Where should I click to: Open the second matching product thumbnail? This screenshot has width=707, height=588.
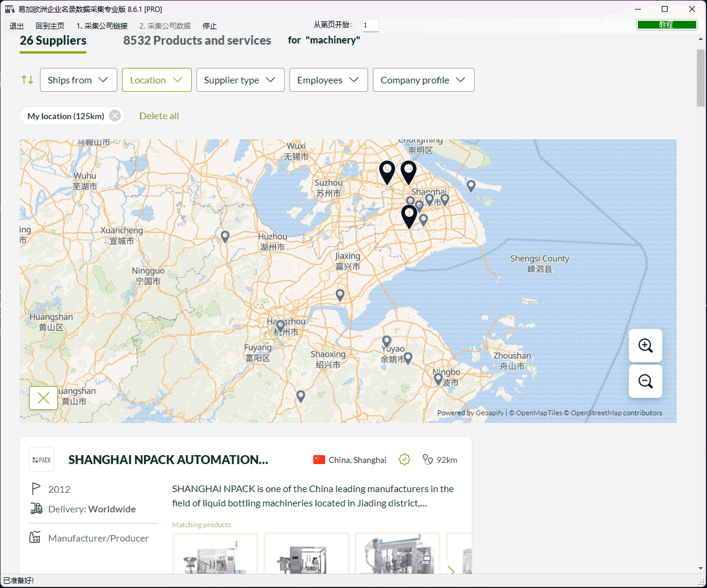(x=306, y=553)
